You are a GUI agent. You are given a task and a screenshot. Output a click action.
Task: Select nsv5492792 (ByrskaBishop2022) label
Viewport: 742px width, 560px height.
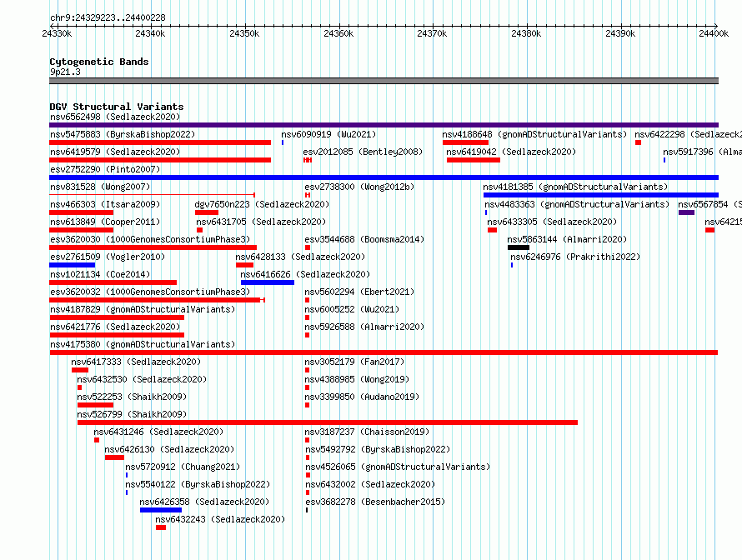pos(378,449)
